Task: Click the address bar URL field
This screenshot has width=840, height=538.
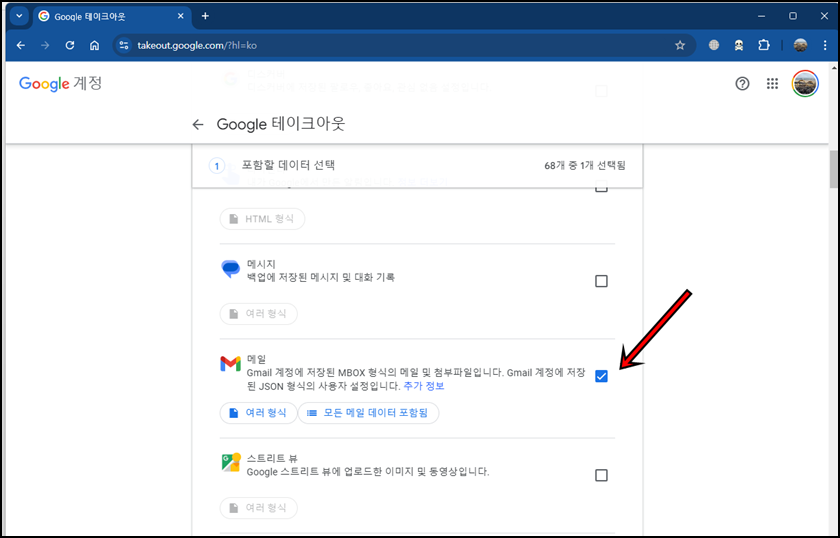Action: (402, 46)
